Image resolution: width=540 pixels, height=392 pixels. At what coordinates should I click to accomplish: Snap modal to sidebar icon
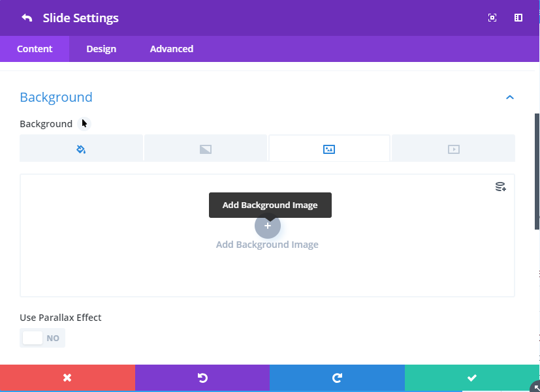(518, 18)
